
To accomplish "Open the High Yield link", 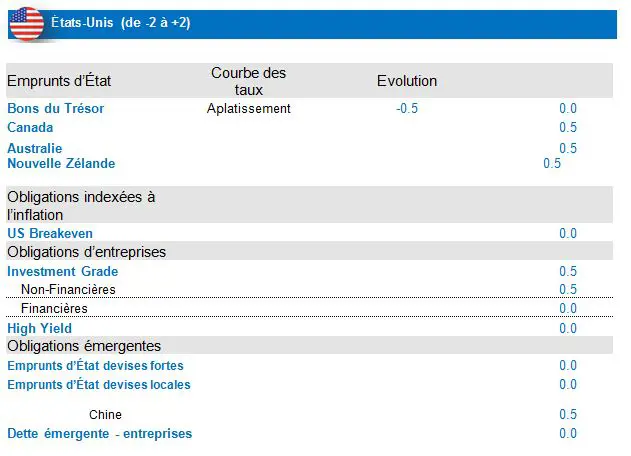I will [39, 328].
